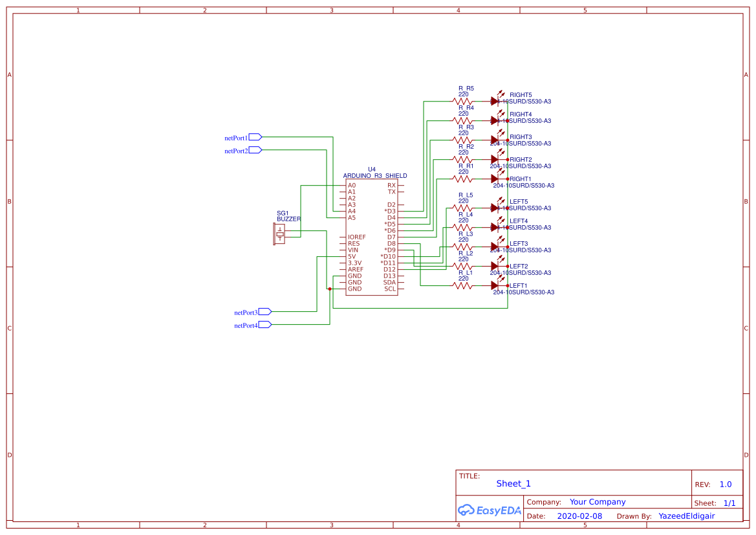Select the SG1 buzzer symbol
756x535 pixels.
point(279,234)
